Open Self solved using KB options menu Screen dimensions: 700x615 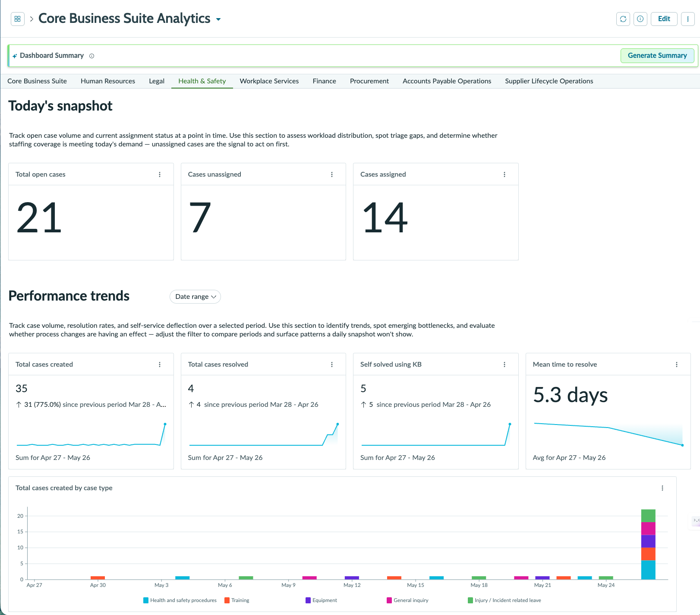tap(505, 365)
